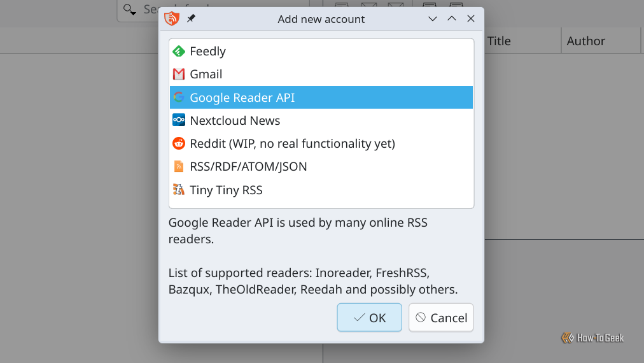This screenshot has height=363, width=644.
Task: Click the Nextcloud News icon
Action: (179, 120)
